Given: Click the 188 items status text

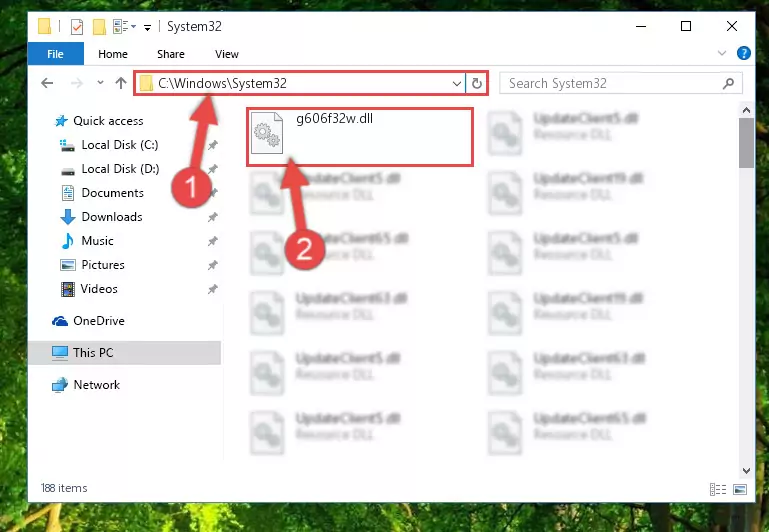Looking at the screenshot, I should click(x=64, y=488).
